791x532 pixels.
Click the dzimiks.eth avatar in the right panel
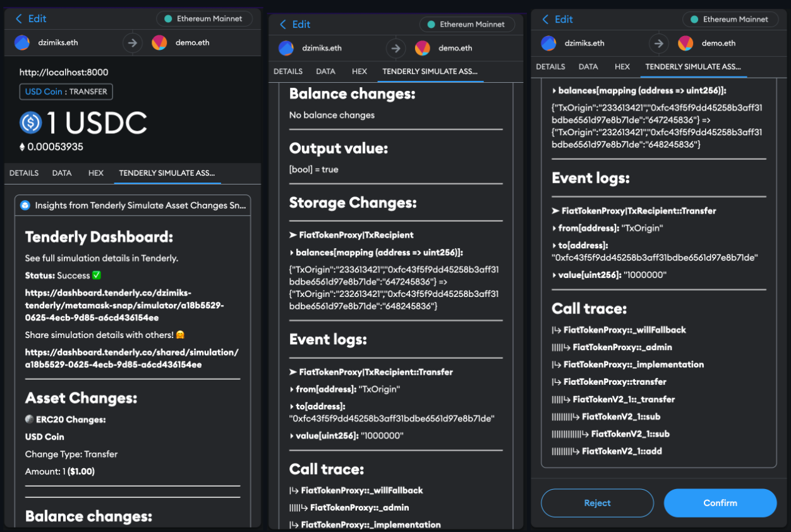click(548, 43)
